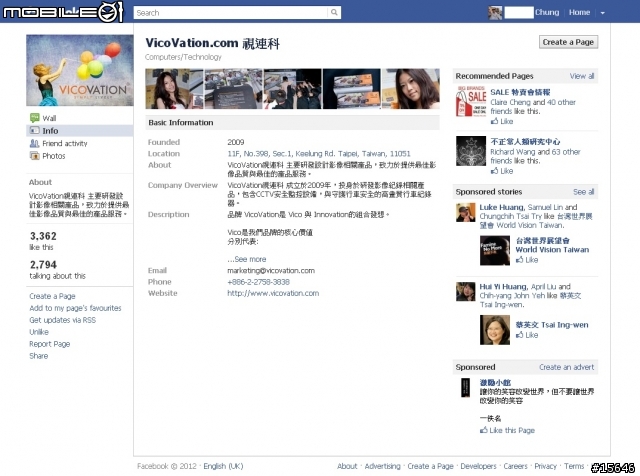Open the SALE page logo thumbnail
The image size is (640, 476).
pos(471,102)
